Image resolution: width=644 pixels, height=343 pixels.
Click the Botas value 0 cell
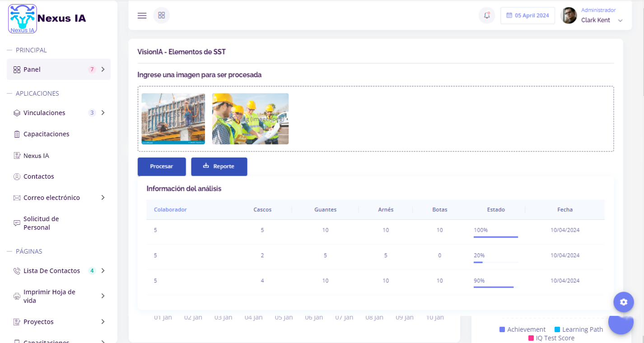point(440,255)
